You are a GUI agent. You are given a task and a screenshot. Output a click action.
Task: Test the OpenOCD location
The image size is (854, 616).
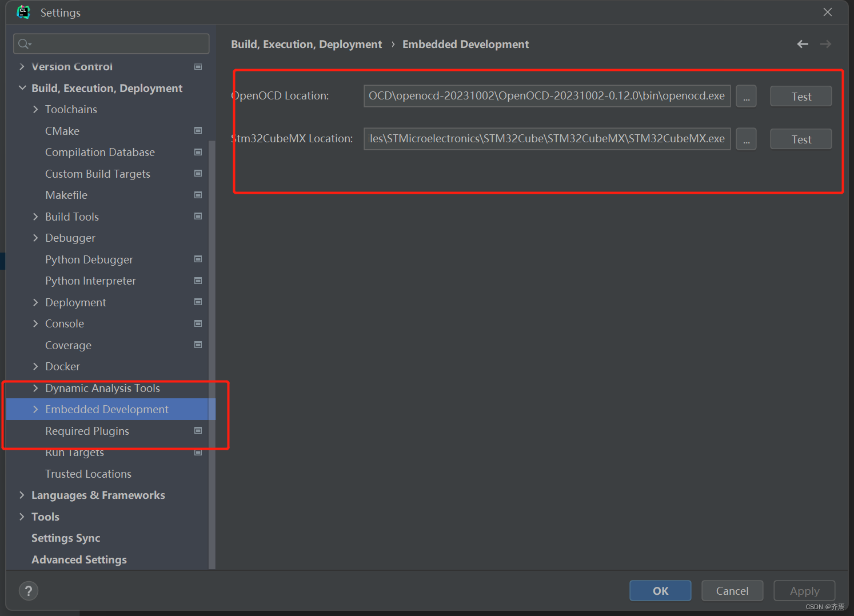click(x=801, y=96)
